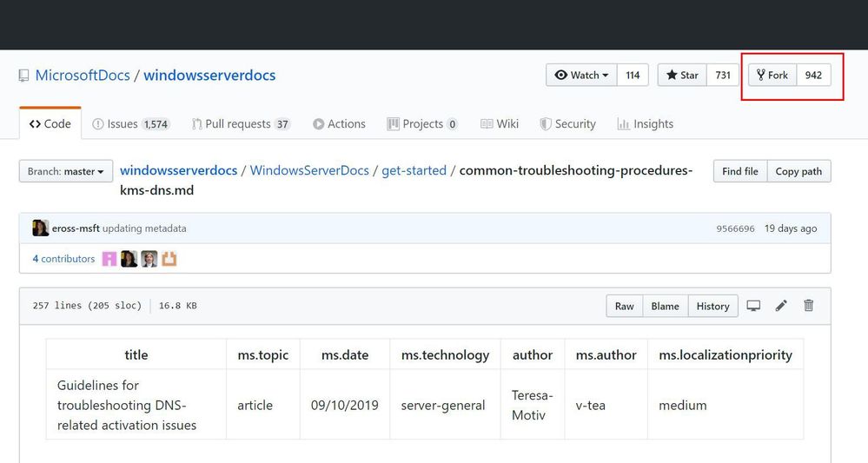Expand the 4 contributors list
This screenshot has height=463, width=868.
coord(63,258)
